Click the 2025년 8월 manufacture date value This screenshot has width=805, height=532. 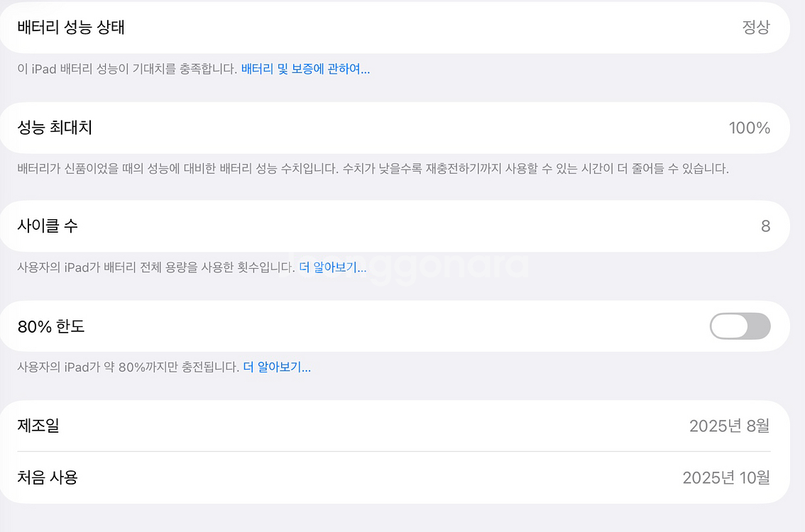(730, 426)
